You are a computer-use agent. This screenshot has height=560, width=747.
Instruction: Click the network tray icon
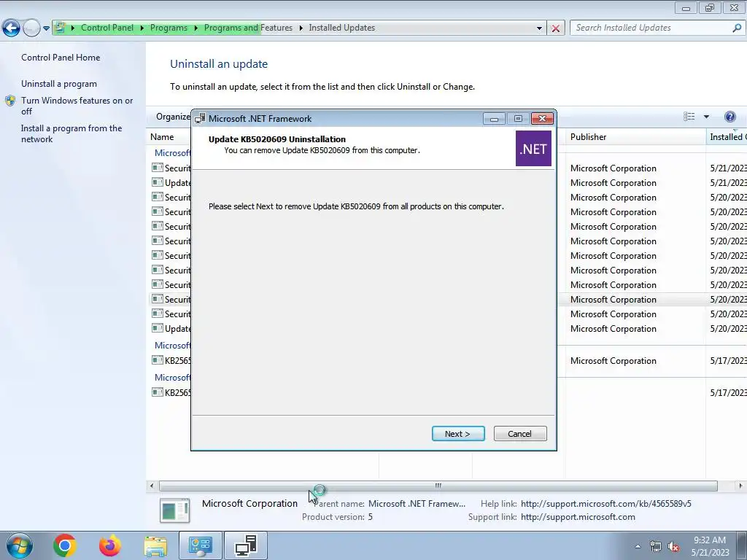(x=656, y=546)
